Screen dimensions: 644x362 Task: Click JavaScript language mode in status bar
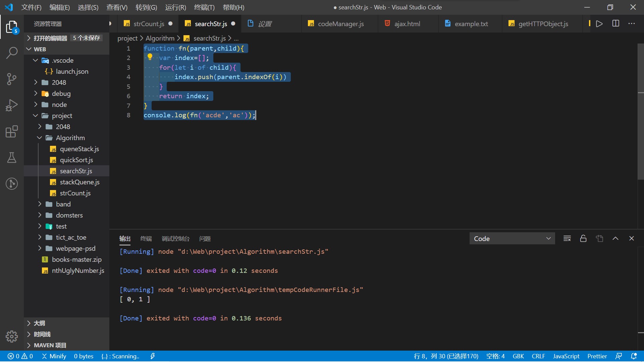pos(566,356)
